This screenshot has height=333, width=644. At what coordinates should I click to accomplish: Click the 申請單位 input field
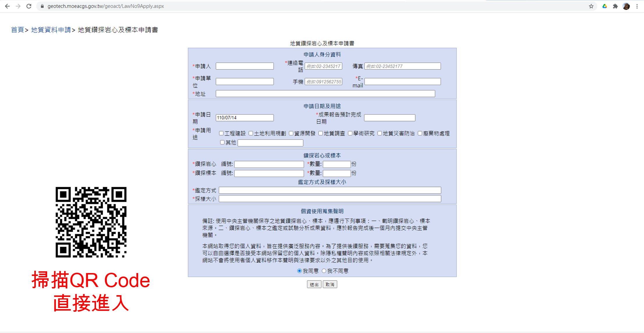[x=244, y=82]
